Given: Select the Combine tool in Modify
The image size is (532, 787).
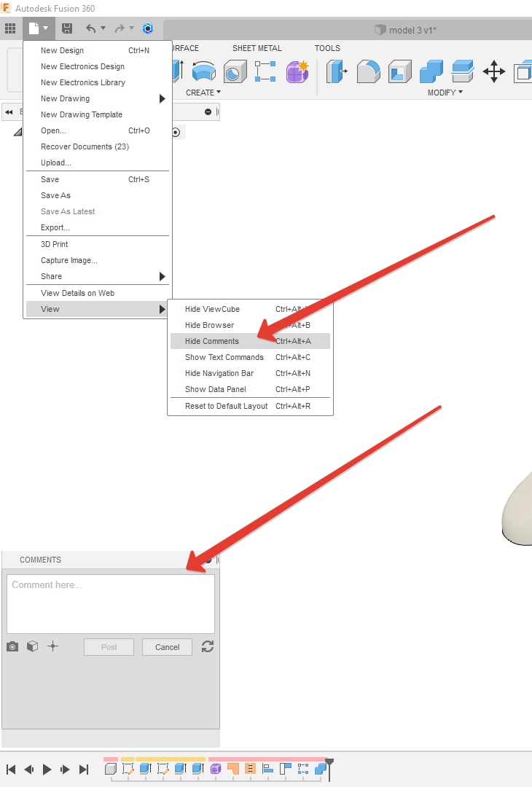Looking at the screenshot, I should pyautogui.click(x=431, y=71).
